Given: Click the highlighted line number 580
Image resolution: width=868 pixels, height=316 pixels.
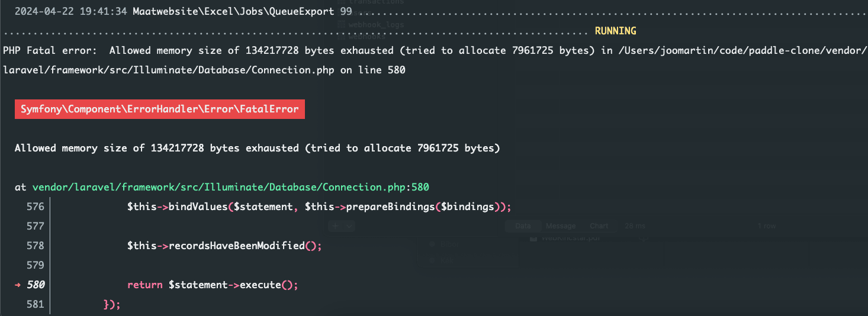Looking at the screenshot, I should [36, 285].
